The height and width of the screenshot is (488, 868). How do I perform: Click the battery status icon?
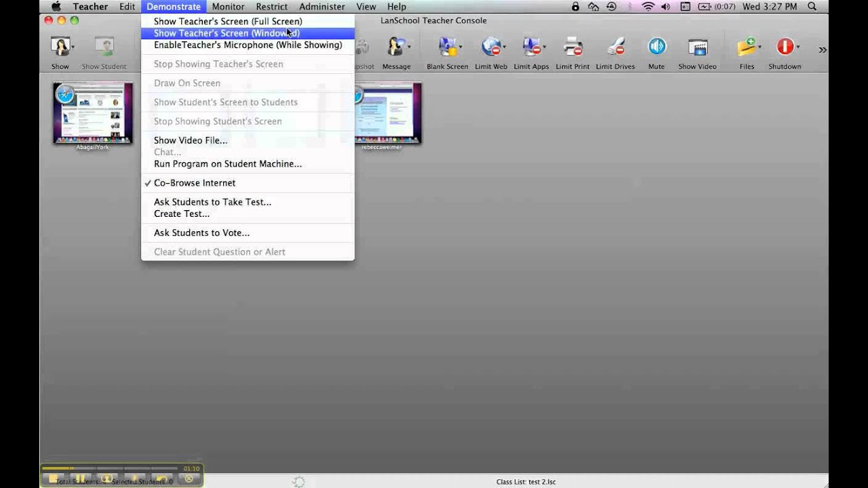click(703, 6)
